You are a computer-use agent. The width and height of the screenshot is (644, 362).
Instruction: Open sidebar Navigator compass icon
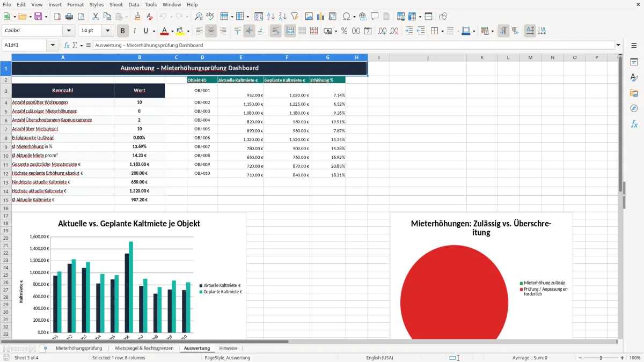click(x=634, y=109)
